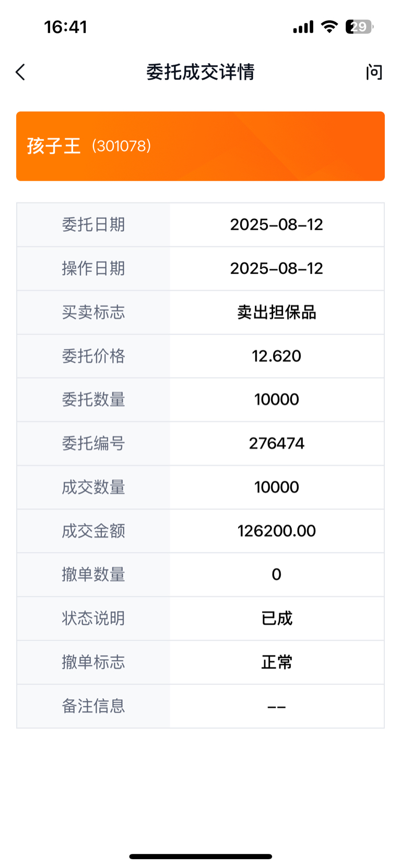Screen dimensions: 401x868
Task: Select the 委托数量 row
Action: pyautogui.click(x=200, y=400)
